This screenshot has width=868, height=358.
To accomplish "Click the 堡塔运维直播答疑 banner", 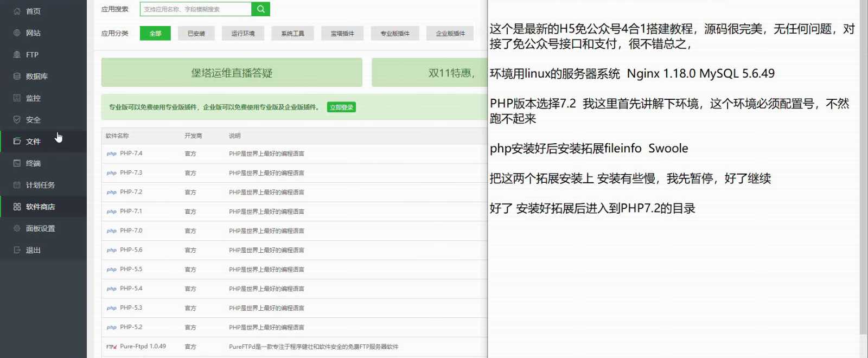I will [232, 73].
